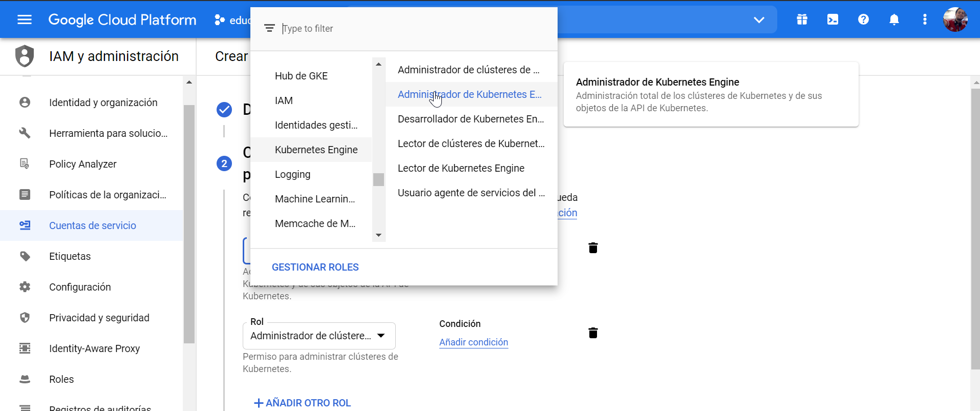Screen dimensions: 980x411
Task: Click the category list scrollbar thumb
Action: (x=378, y=179)
